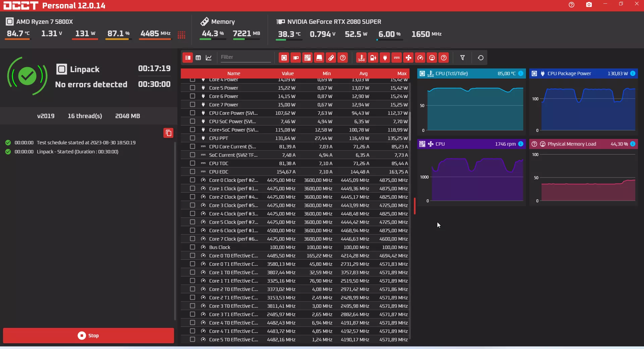Switch to graph-only view

[209, 58]
